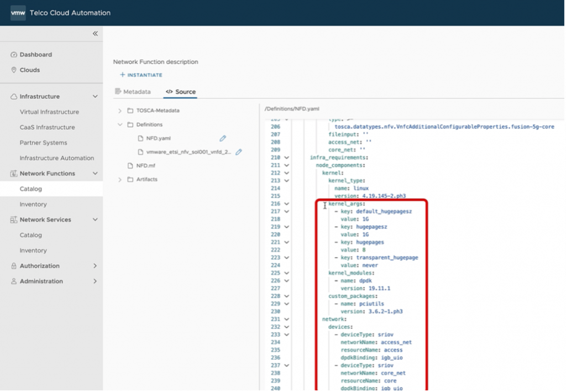Click the edit pencil next to NFD.yaml
Screen dimensions: 566x392
223,138
